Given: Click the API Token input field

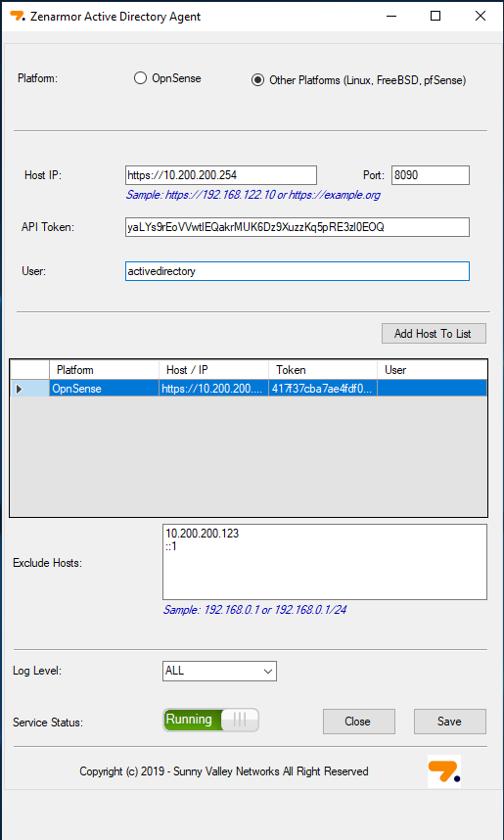Looking at the screenshot, I should point(298,226).
